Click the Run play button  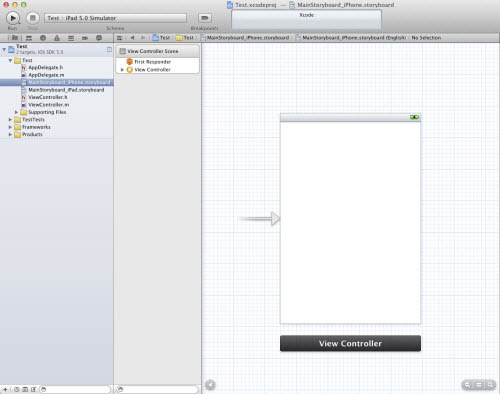tap(13, 18)
